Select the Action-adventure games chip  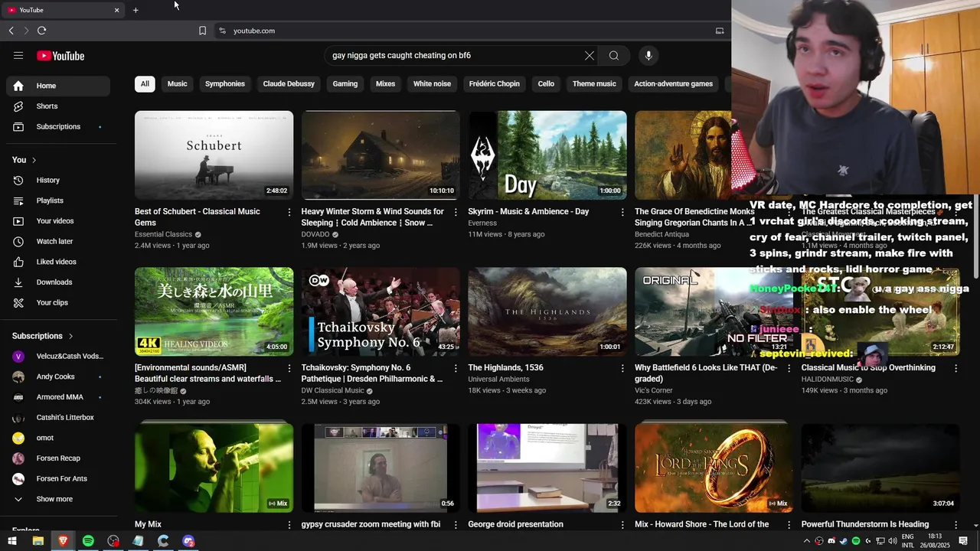pos(673,83)
